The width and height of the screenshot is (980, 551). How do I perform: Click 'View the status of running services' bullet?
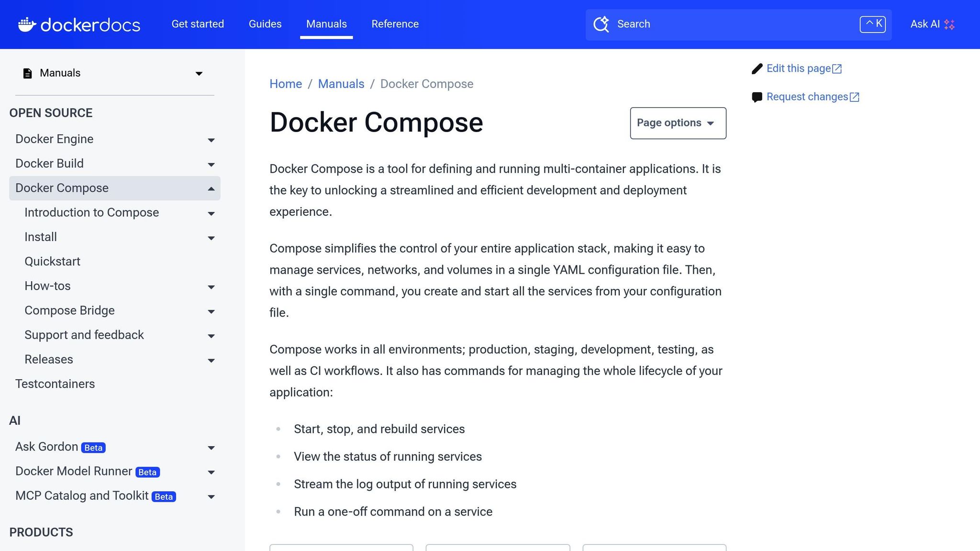point(388,456)
